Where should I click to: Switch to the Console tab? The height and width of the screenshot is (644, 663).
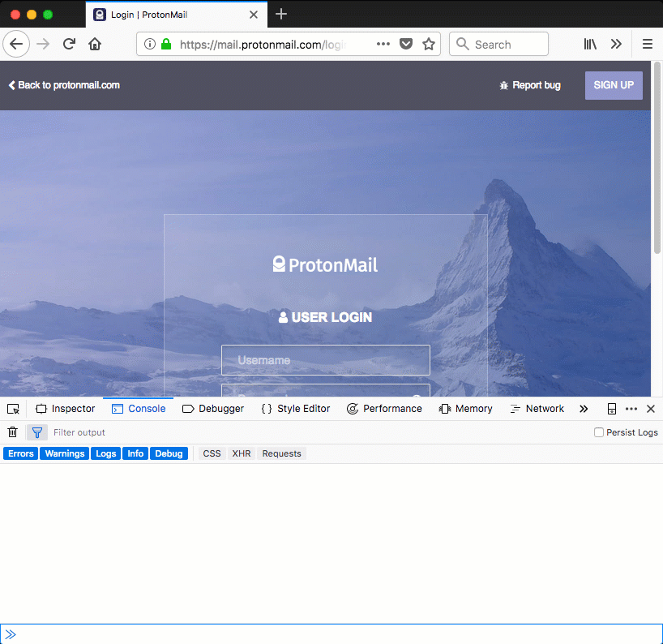[139, 409]
